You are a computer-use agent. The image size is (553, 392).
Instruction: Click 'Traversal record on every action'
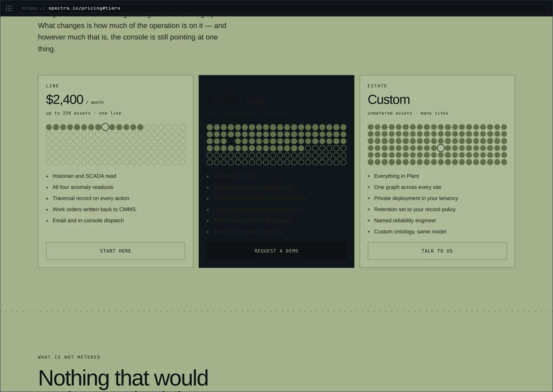coord(91,198)
